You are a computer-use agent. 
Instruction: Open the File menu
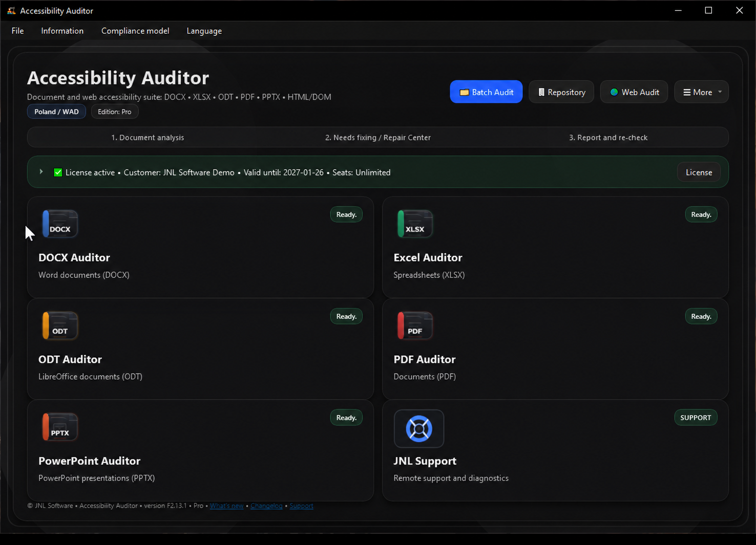coord(18,31)
